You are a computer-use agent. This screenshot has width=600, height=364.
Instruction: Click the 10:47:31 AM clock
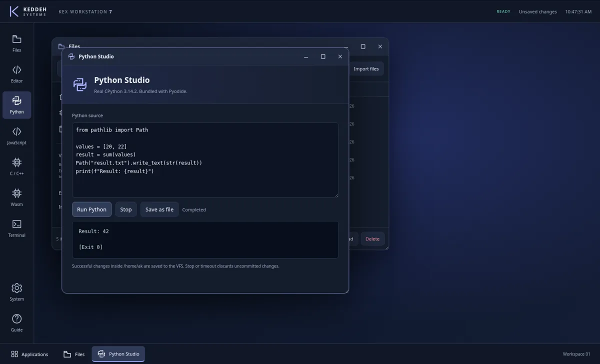(x=578, y=11)
